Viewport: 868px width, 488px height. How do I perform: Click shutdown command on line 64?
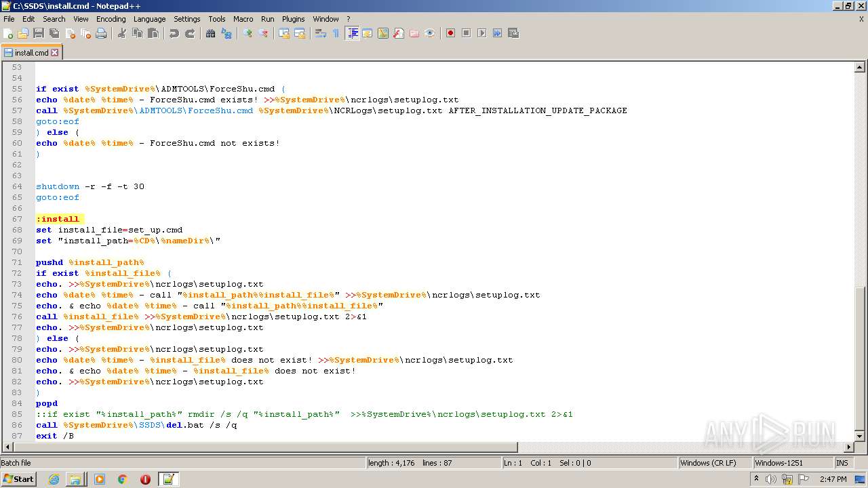(x=58, y=186)
